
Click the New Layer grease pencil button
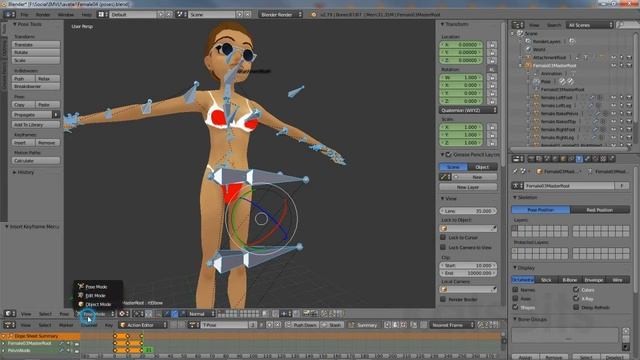468,187
